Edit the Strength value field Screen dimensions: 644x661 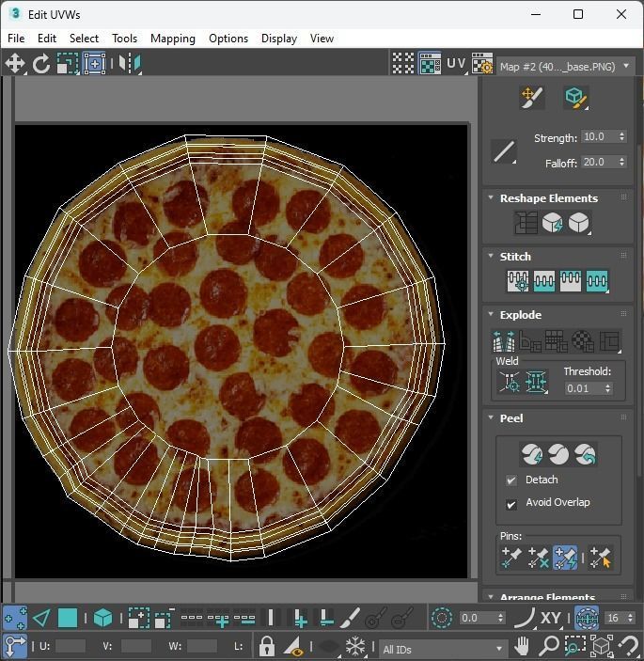pyautogui.click(x=599, y=136)
